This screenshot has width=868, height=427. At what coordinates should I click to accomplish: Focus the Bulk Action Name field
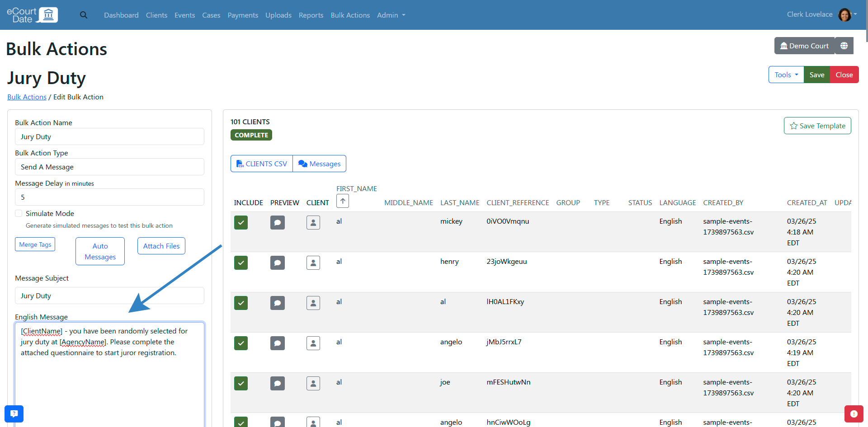click(x=109, y=136)
